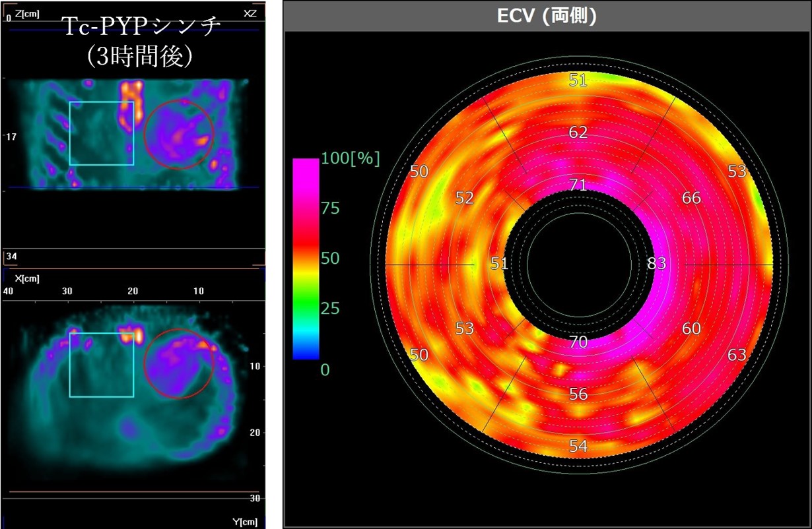The height and width of the screenshot is (529, 812).
Task: Pick the polar map segment valued 52
Action: (465, 198)
